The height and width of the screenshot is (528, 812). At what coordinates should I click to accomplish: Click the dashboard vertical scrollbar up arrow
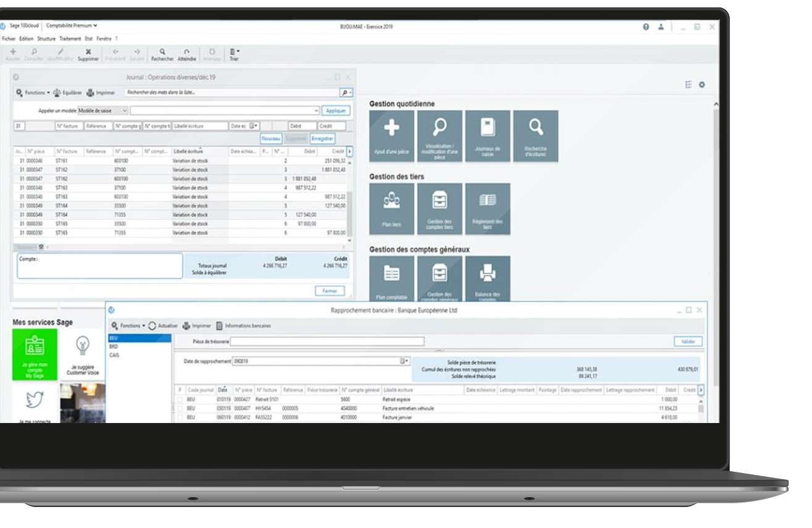click(716, 104)
